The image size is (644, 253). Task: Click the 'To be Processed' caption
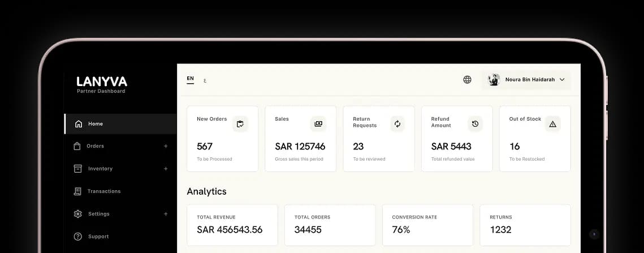214,159
